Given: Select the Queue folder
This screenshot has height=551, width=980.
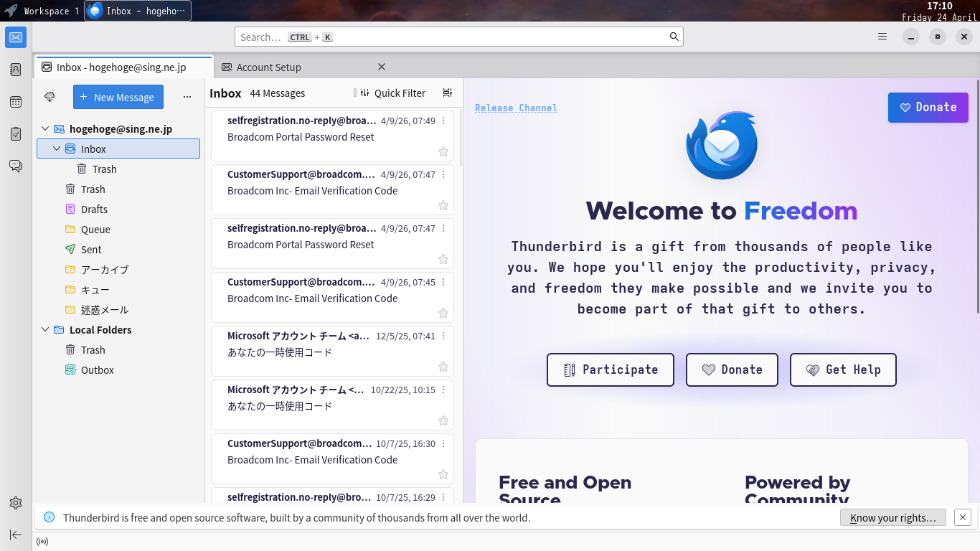Looking at the screenshot, I should pos(95,230).
